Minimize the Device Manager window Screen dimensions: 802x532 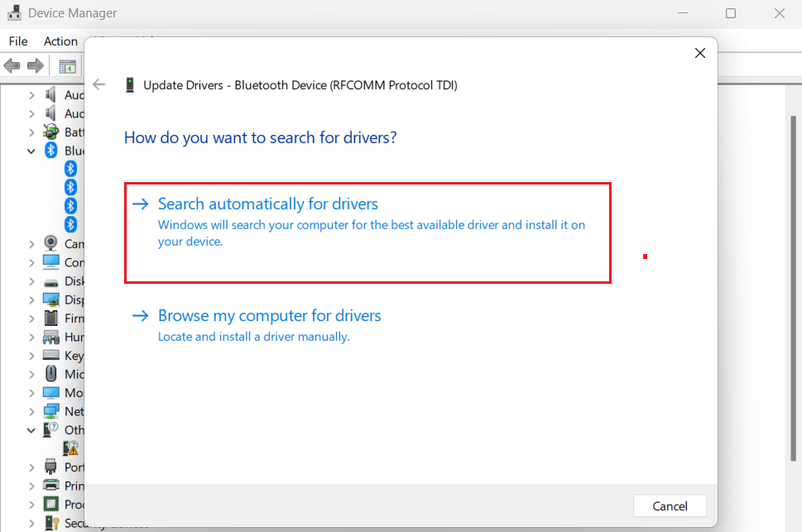pos(682,13)
